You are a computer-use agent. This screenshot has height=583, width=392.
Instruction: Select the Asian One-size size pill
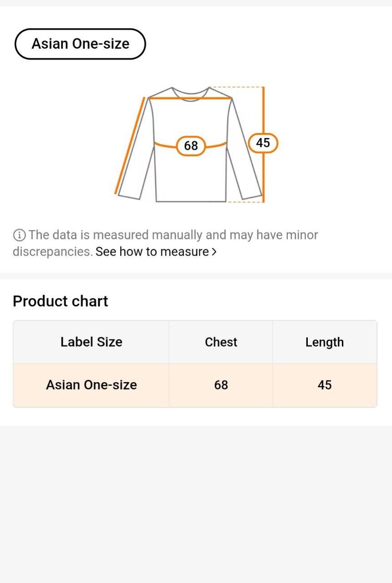80,44
